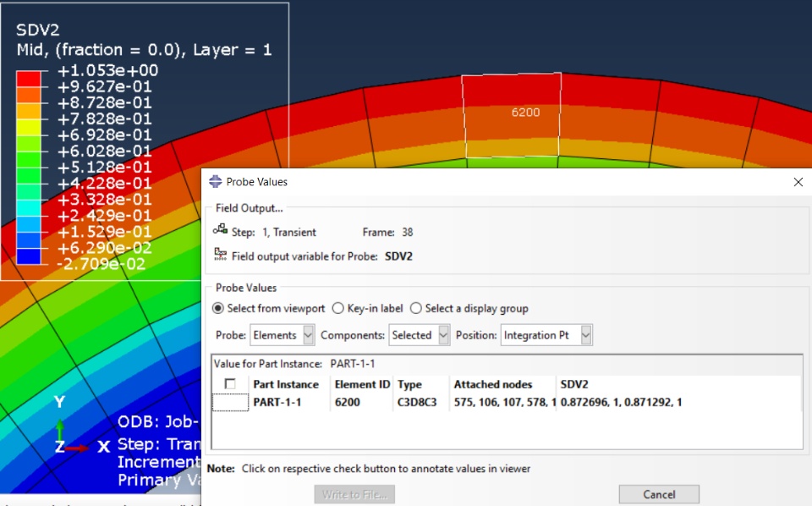Click the Mid, (fraction = 0.0) legend subtitle

tap(144, 50)
